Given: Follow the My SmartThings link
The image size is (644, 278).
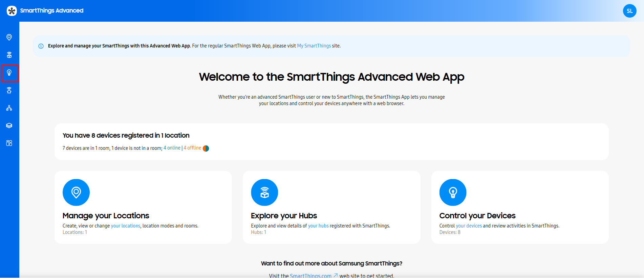Looking at the screenshot, I should [x=314, y=46].
